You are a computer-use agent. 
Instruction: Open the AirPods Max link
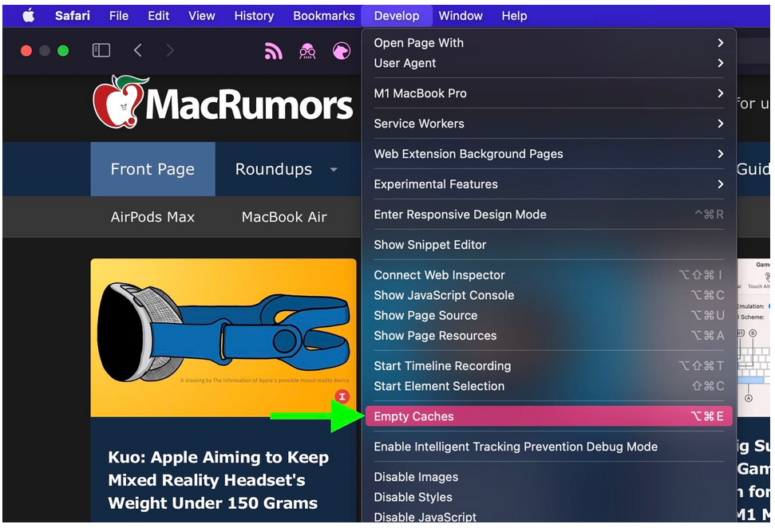(x=152, y=217)
